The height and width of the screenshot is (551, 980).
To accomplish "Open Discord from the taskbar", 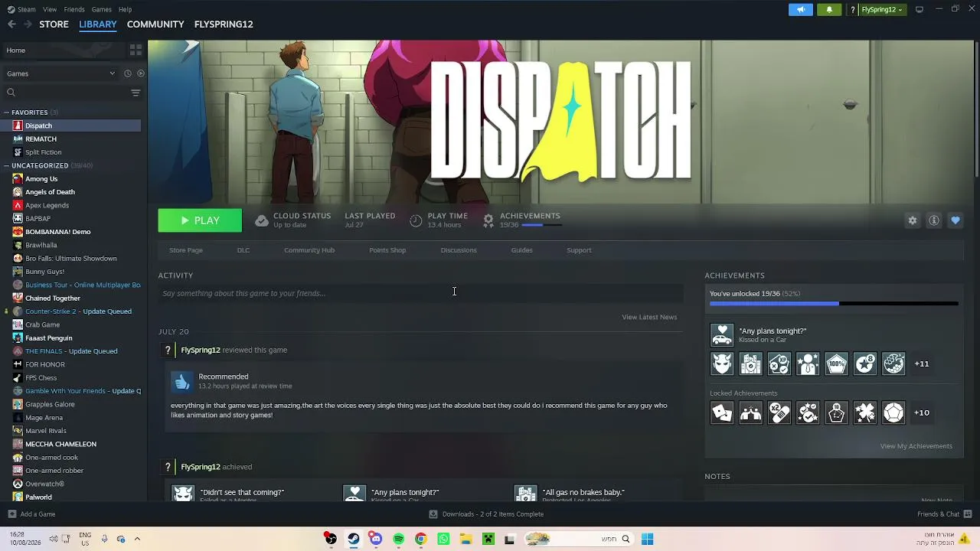I will (x=376, y=539).
